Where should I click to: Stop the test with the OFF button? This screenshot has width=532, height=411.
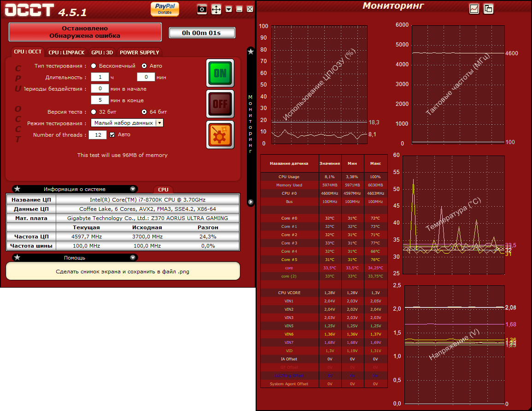[220, 104]
